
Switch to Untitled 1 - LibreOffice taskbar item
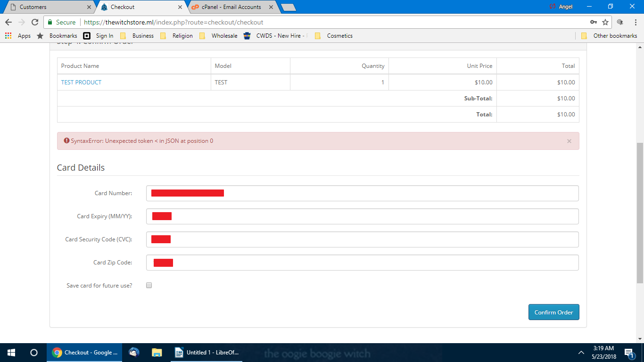[x=206, y=353]
